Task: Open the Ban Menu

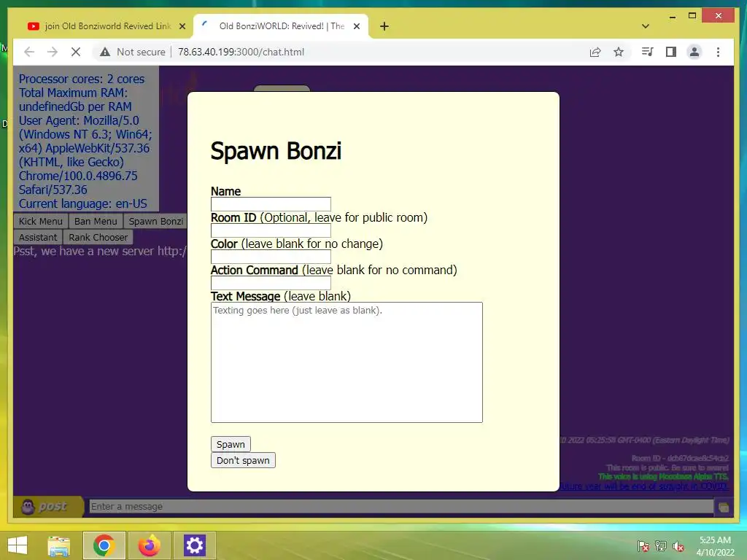Action: 96,221
